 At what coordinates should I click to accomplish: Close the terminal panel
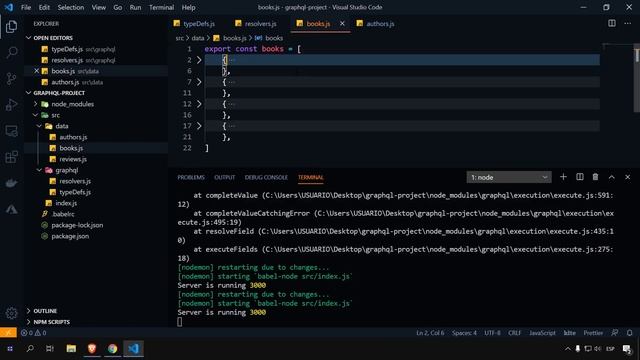(x=628, y=177)
